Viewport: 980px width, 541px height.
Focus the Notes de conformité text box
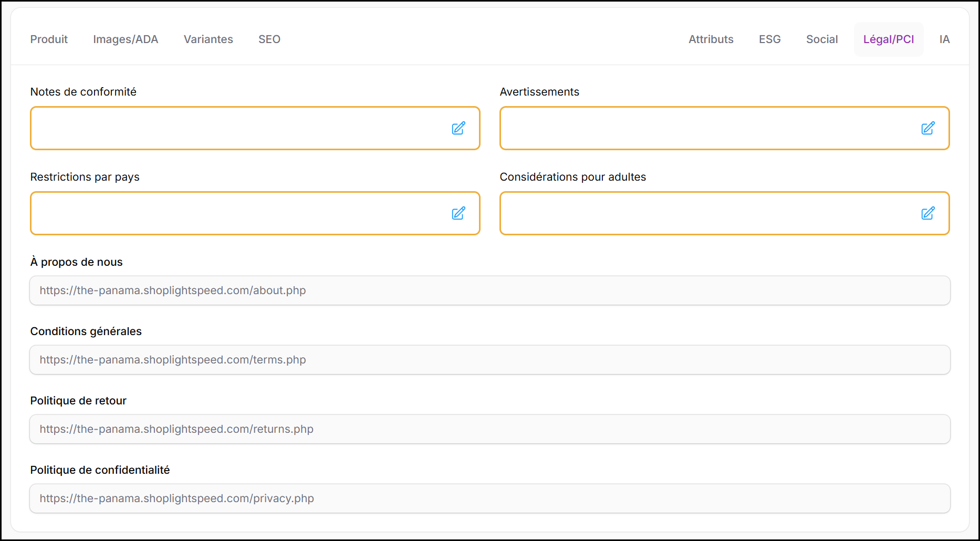[236, 128]
